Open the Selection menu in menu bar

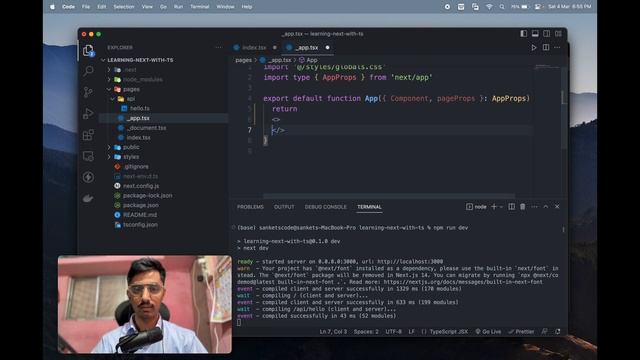(x=123, y=7)
